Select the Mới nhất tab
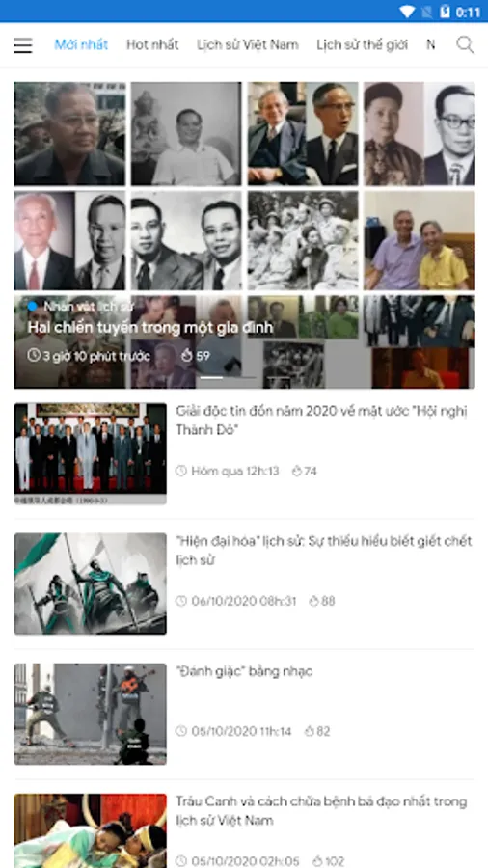This screenshot has height=868, width=488. [x=81, y=44]
